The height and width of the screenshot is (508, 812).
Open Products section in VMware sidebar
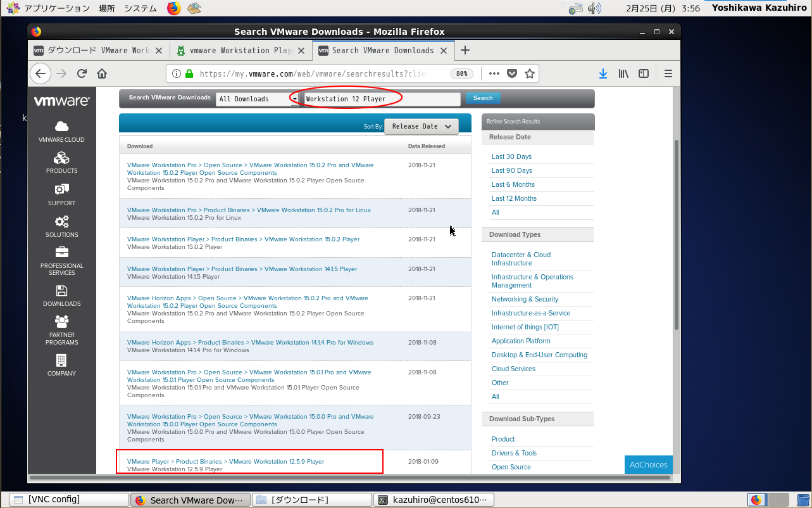pos(61,162)
